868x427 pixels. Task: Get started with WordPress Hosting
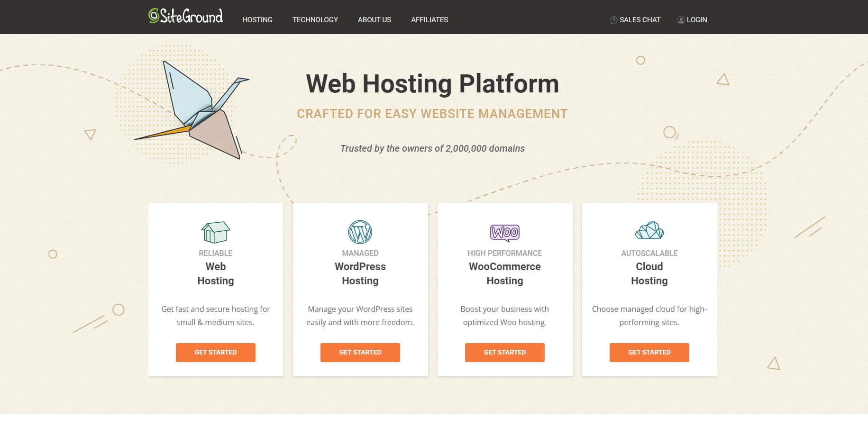pyautogui.click(x=360, y=353)
